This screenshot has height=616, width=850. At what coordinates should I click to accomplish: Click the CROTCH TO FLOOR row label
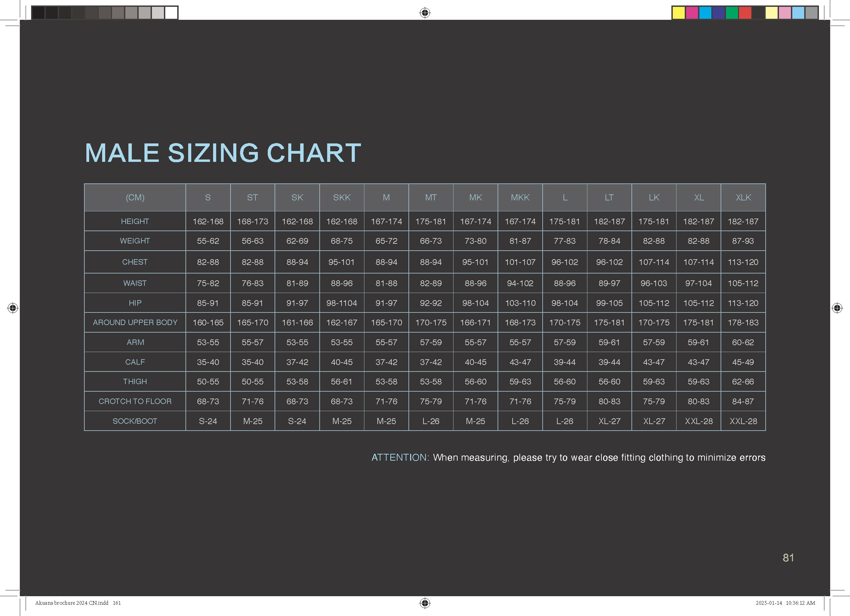click(x=135, y=401)
